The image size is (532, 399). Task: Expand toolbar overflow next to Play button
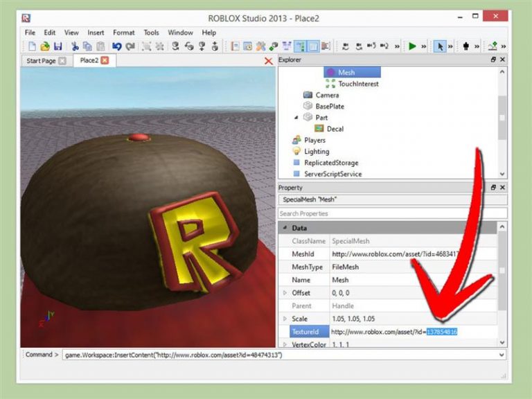click(x=424, y=46)
